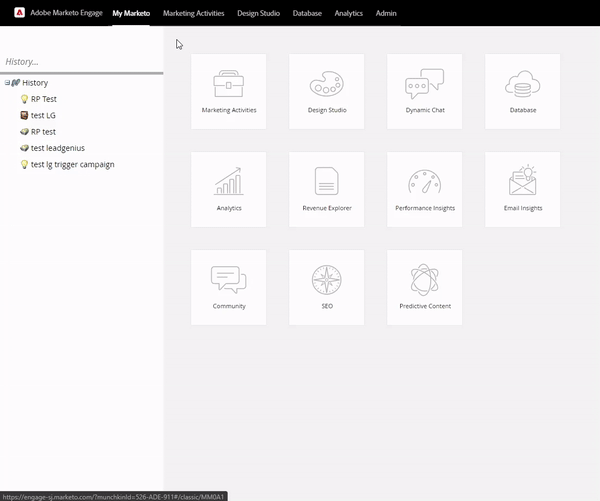This screenshot has height=501, width=600.
Task: Click the icon beside RP test
Action: pyautogui.click(x=24, y=132)
